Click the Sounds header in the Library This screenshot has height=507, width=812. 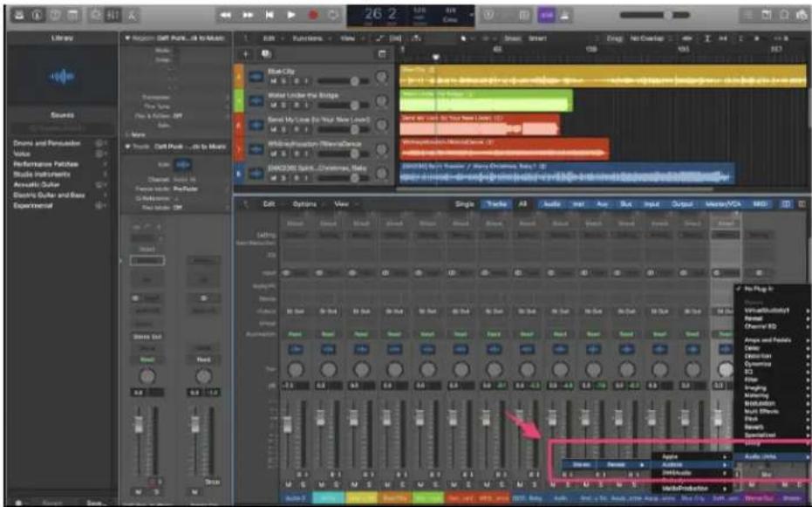(x=62, y=115)
